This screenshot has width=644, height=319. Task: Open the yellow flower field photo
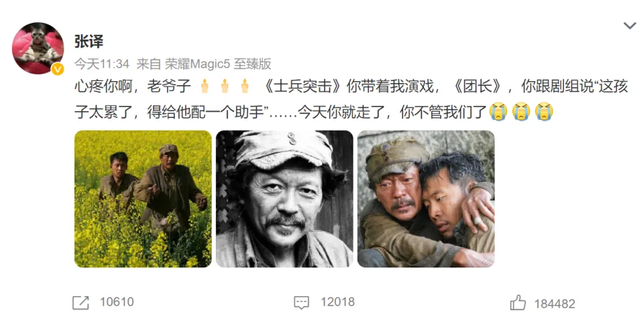[143, 199]
